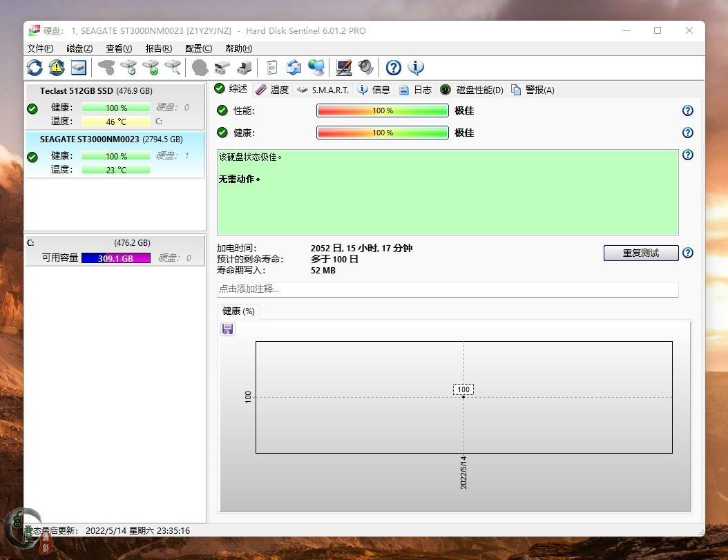Switch to the 温度 tab
Image resolution: width=728 pixels, height=560 pixels.
pyautogui.click(x=272, y=90)
